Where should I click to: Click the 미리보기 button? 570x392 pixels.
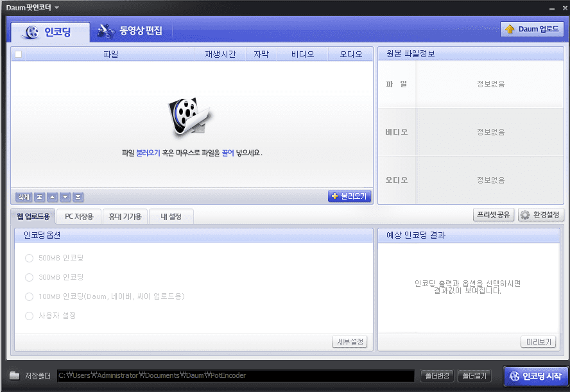pos(539,342)
